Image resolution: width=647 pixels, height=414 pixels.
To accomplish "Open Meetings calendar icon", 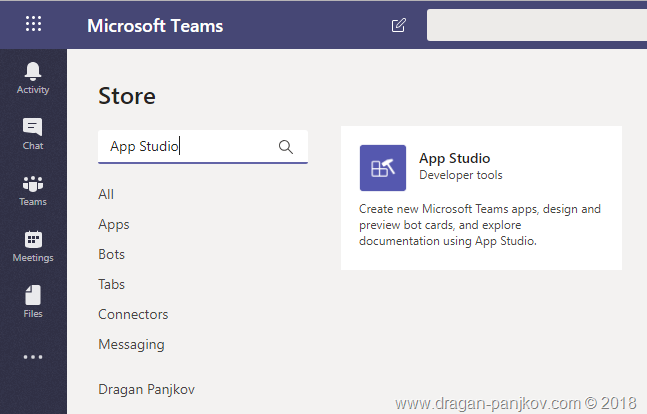I will coord(33,240).
